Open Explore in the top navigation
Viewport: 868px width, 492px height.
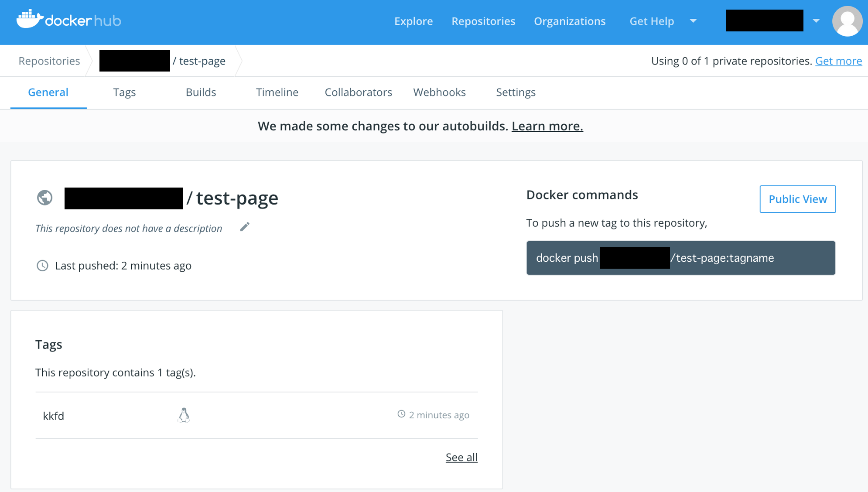(x=413, y=21)
